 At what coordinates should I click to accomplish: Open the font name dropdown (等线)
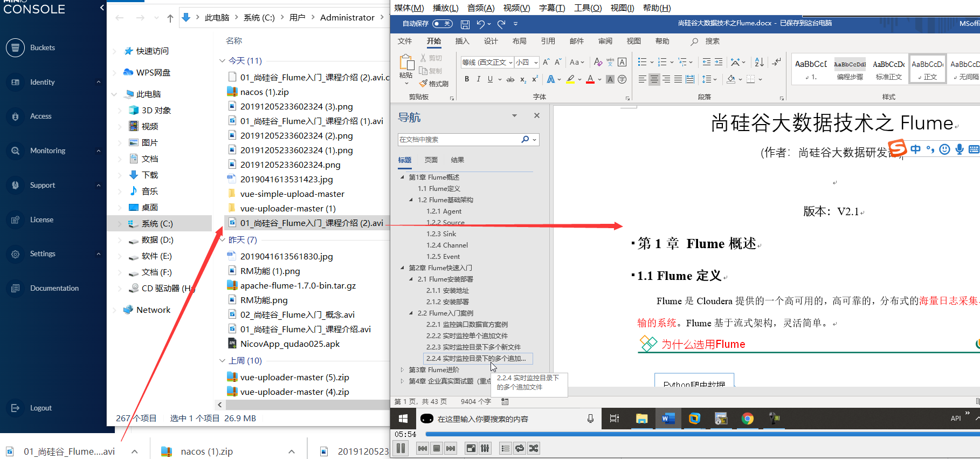pos(510,63)
